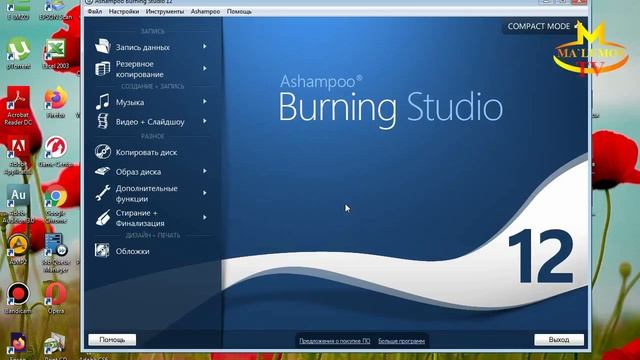Expand the Стирание + Финализация submenu arrow
This screenshot has height=360, width=640.
(x=204, y=218)
